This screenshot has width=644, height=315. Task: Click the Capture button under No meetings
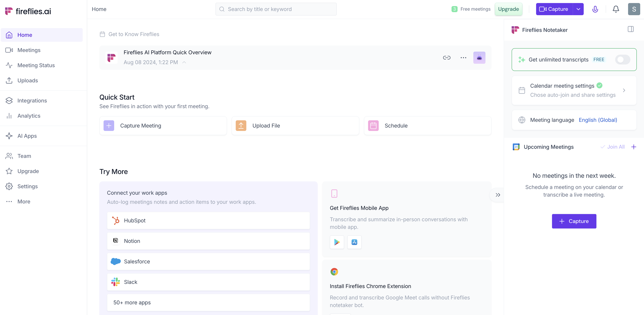pos(574,221)
